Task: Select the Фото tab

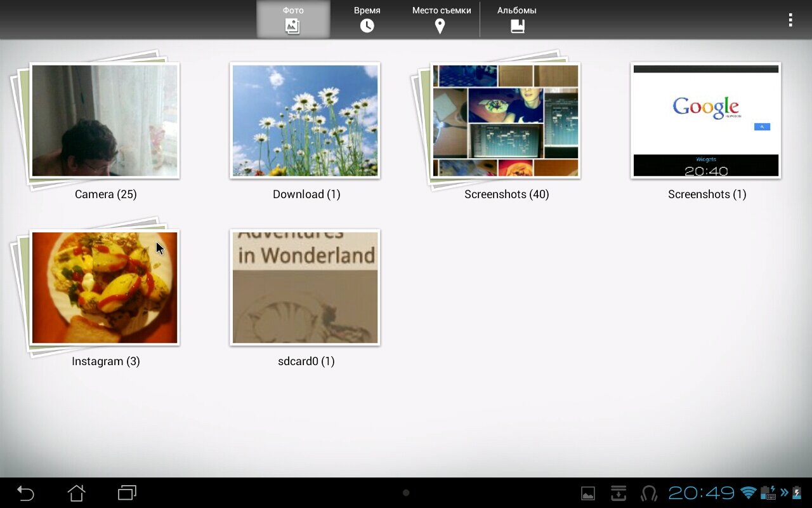Action: (x=293, y=19)
